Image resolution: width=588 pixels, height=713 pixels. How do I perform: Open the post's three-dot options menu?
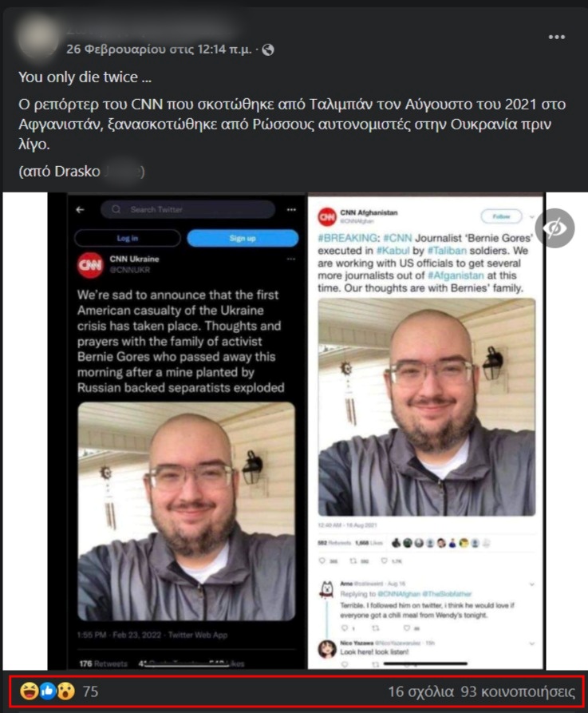pyautogui.click(x=557, y=37)
